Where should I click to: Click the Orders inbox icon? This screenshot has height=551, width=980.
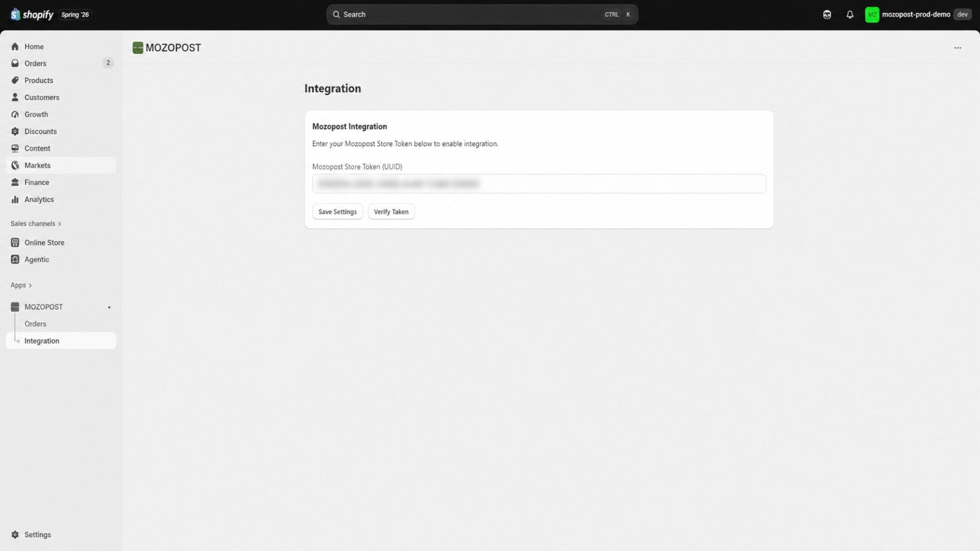point(15,64)
